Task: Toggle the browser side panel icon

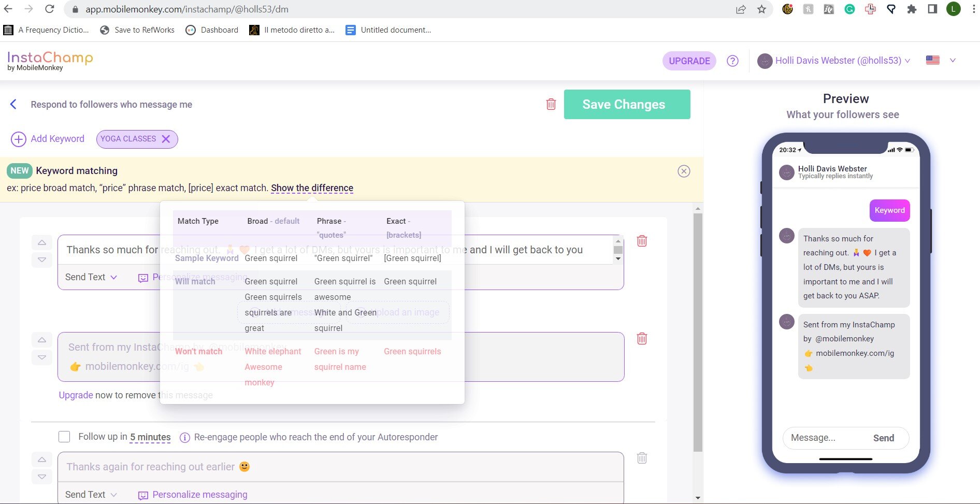Action: pos(932,9)
